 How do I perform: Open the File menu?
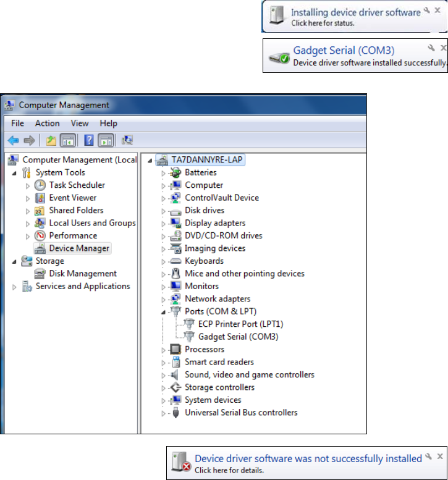click(17, 124)
